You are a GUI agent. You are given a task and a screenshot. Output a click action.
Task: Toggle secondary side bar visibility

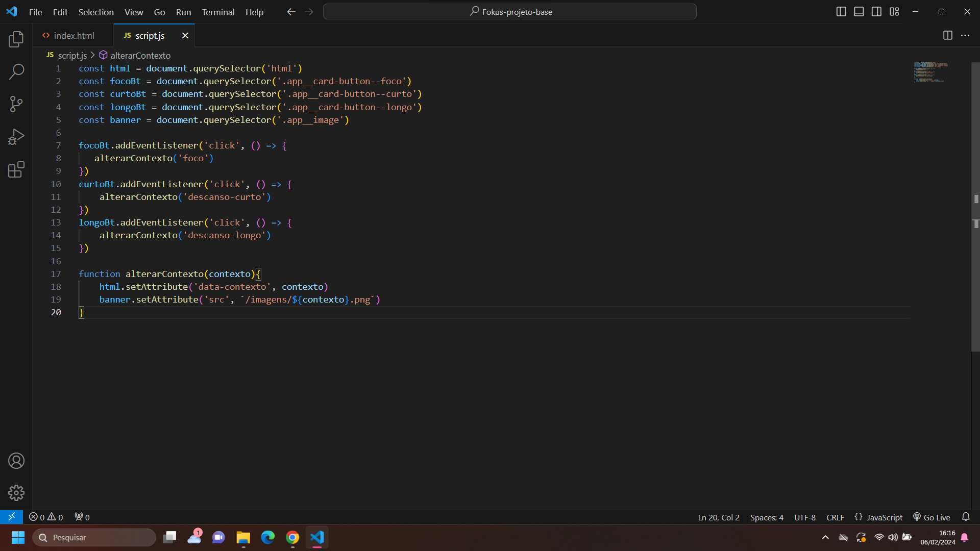(x=876, y=12)
